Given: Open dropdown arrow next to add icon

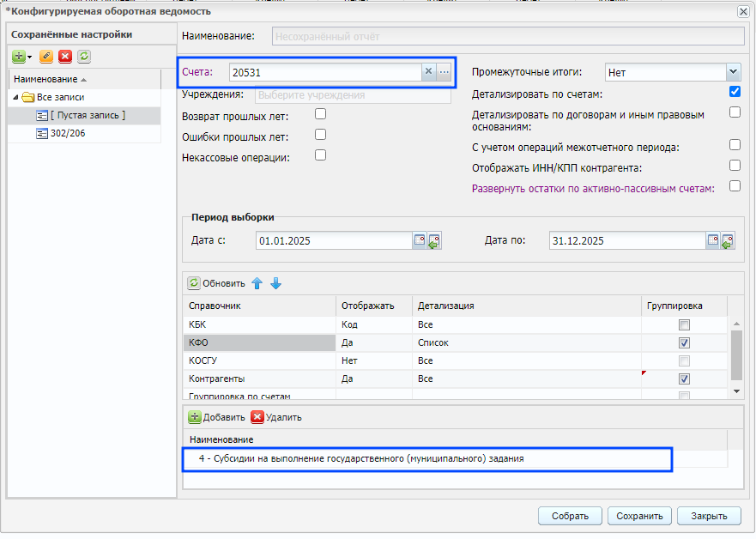Looking at the screenshot, I should pos(29,57).
